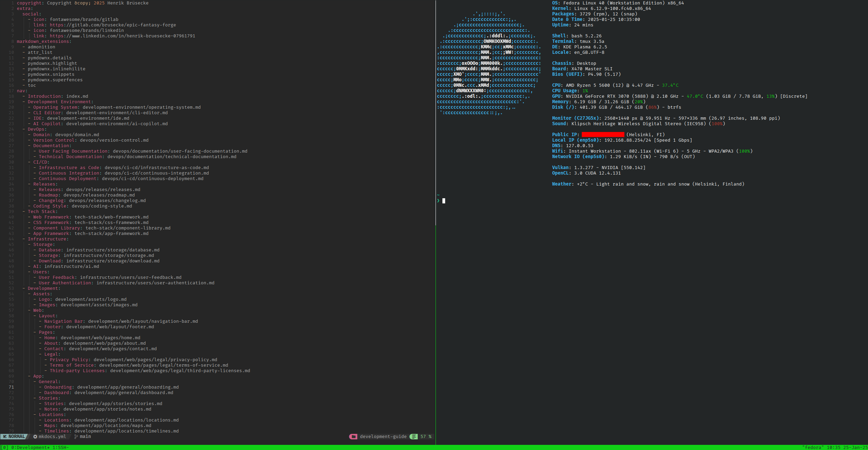
Task: Click the copyright line at the top
Action: [x=83, y=3]
